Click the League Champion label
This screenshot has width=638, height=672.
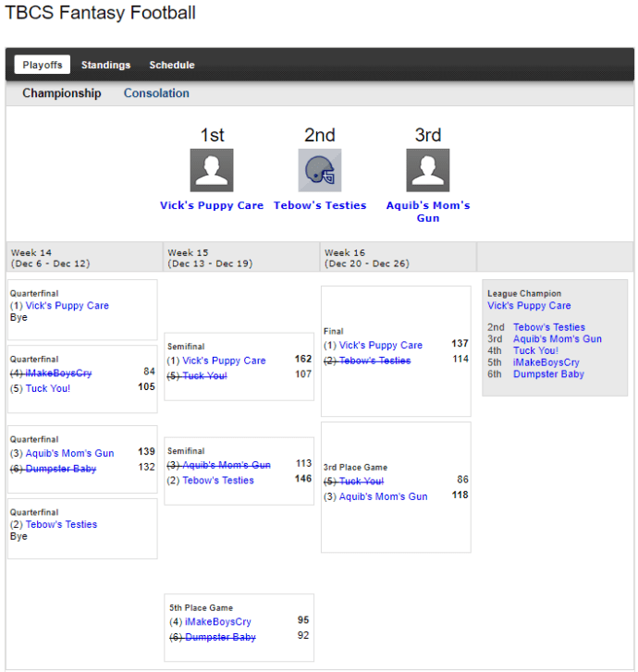[524, 294]
